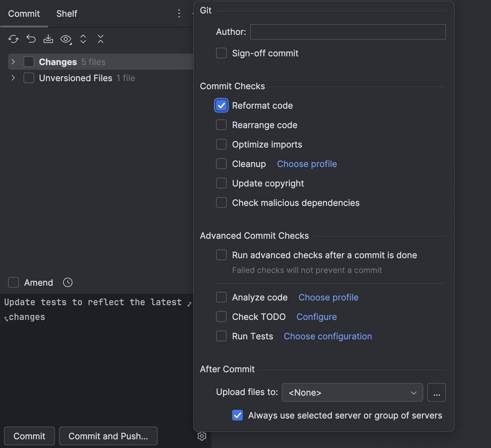The width and height of the screenshot is (491, 448).
Task: Switch to the Shelf tab
Action: (66, 13)
